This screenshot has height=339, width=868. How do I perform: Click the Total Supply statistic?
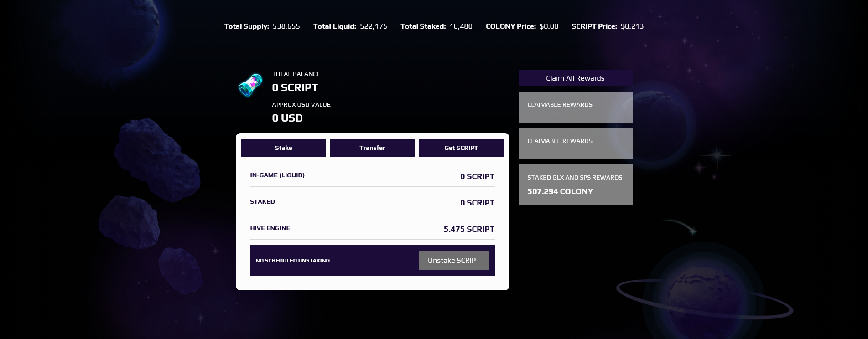pos(262,26)
